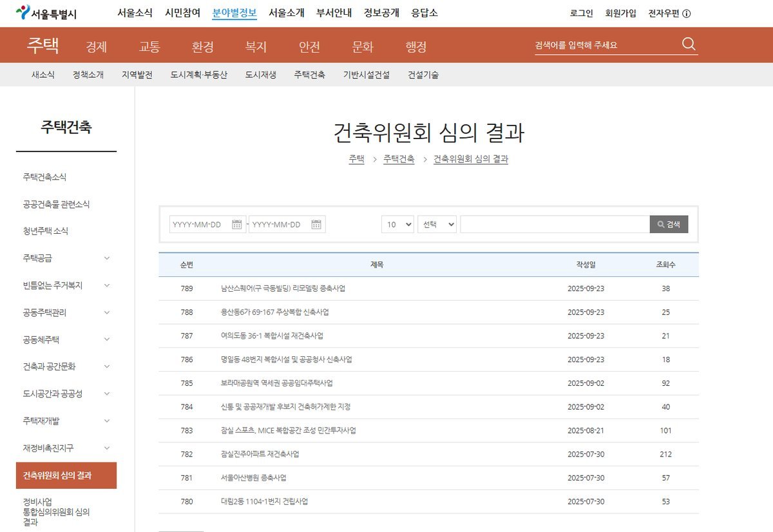773x532 pixels.
Task: Select 청년주택 소식 in sidebar
Action: 45,231
